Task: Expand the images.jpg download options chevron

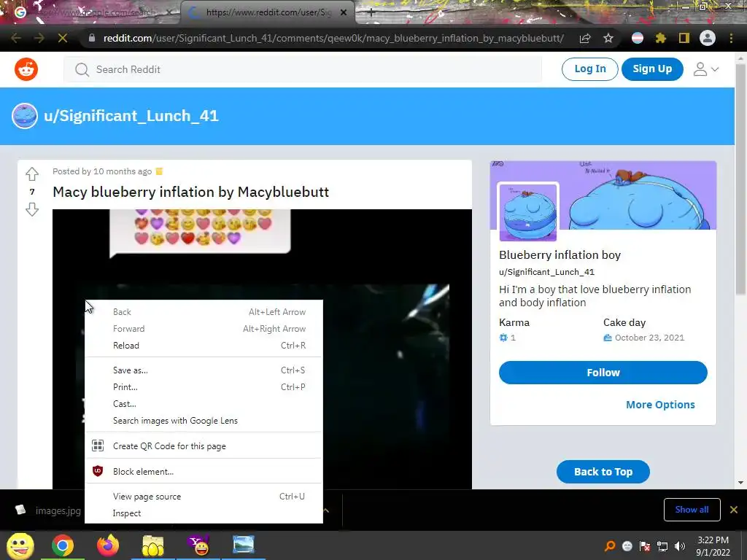Action: coord(326,510)
